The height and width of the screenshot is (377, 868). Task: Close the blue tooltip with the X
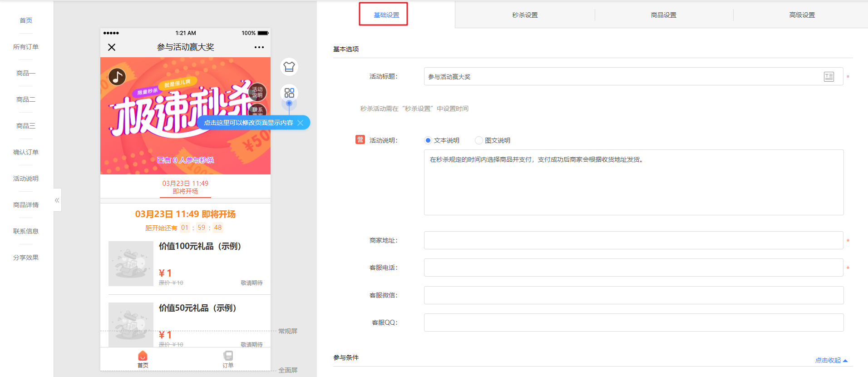click(300, 123)
